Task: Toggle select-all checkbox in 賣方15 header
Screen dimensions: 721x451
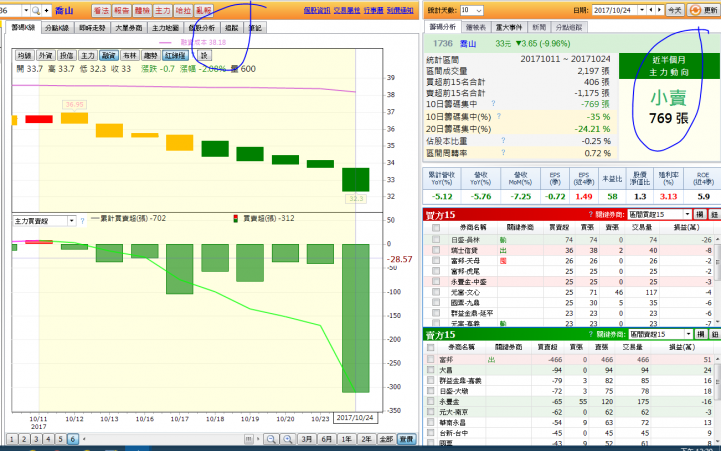Action: pyautogui.click(x=430, y=348)
